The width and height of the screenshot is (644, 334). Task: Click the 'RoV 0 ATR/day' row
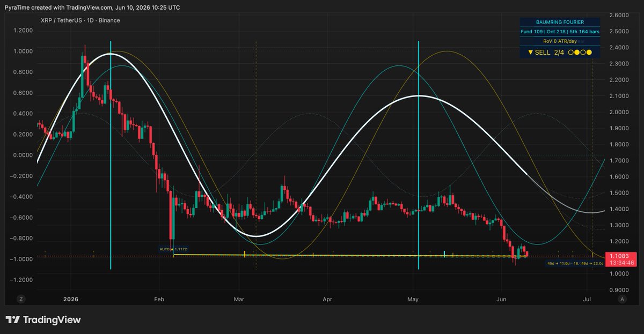pyautogui.click(x=560, y=41)
